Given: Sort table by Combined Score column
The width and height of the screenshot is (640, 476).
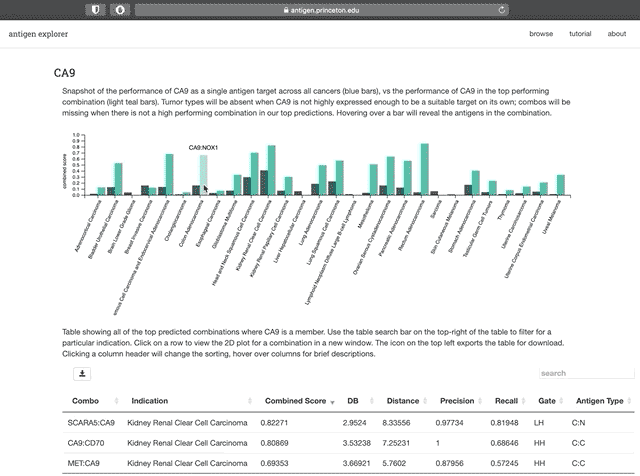Looking at the screenshot, I should pos(295,401).
